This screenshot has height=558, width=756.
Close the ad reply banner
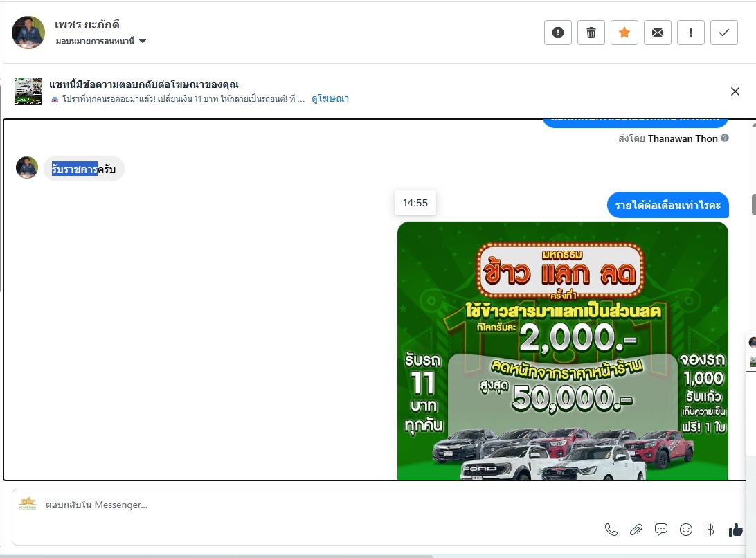coord(735,91)
